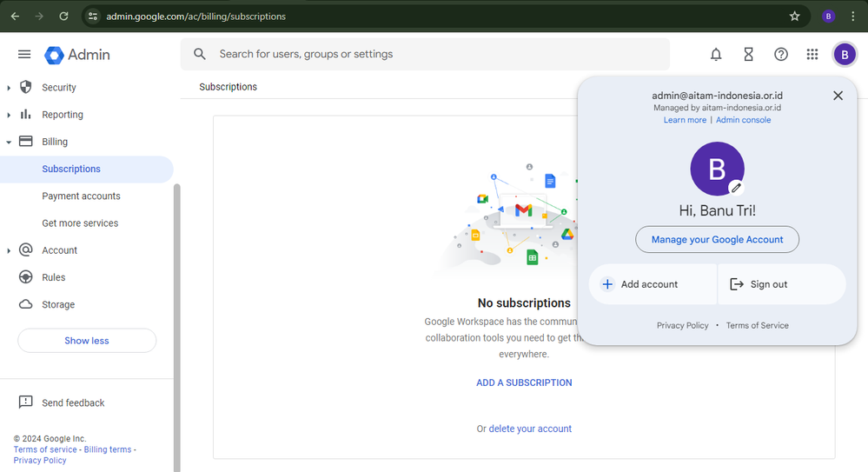Image resolution: width=868 pixels, height=472 pixels.
Task: Open the help question mark icon
Action: coord(780,54)
